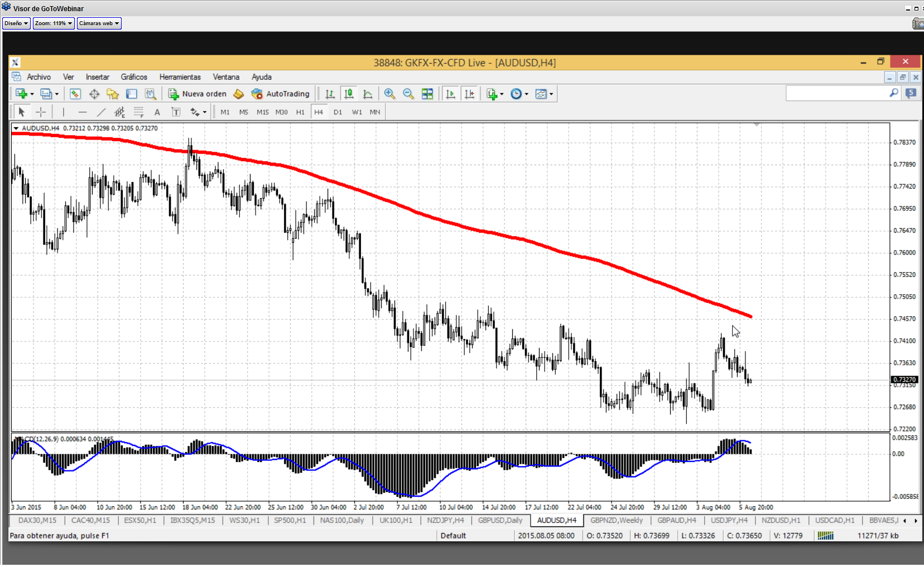Select the crosshair tool
The height and width of the screenshot is (567, 924).
[41, 112]
